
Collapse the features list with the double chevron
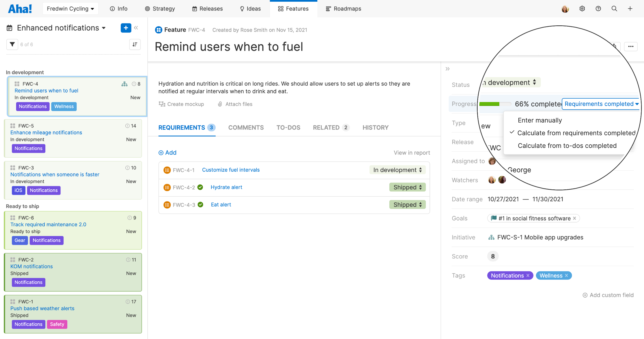136,28
